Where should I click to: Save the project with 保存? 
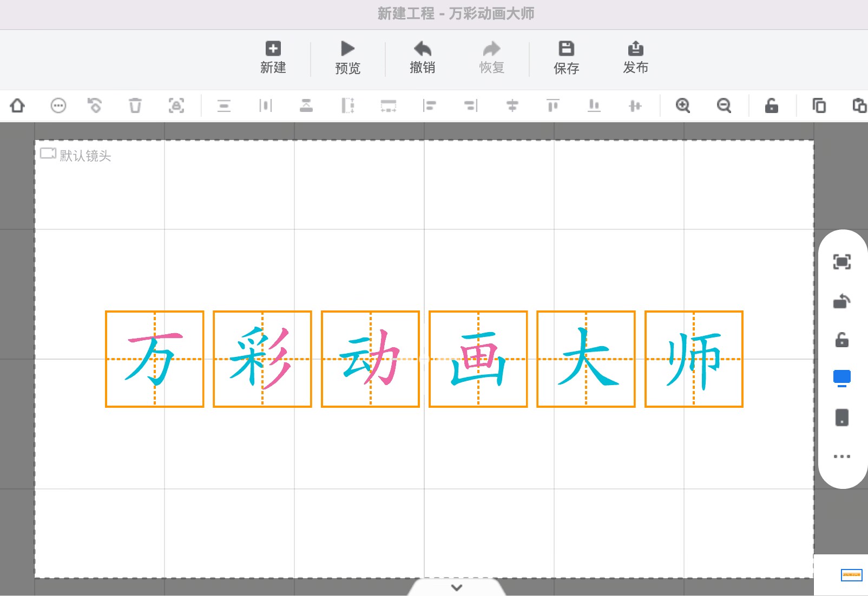pyautogui.click(x=566, y=57)
